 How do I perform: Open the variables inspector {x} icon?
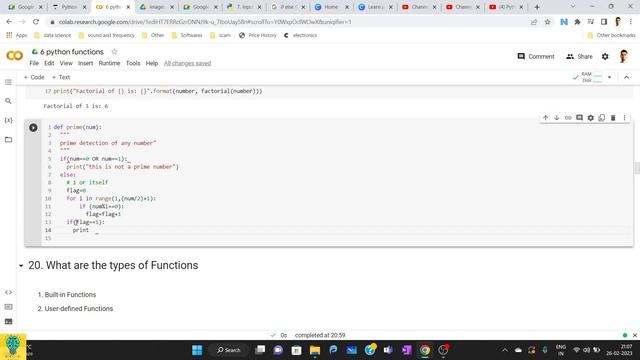[8, 120]
